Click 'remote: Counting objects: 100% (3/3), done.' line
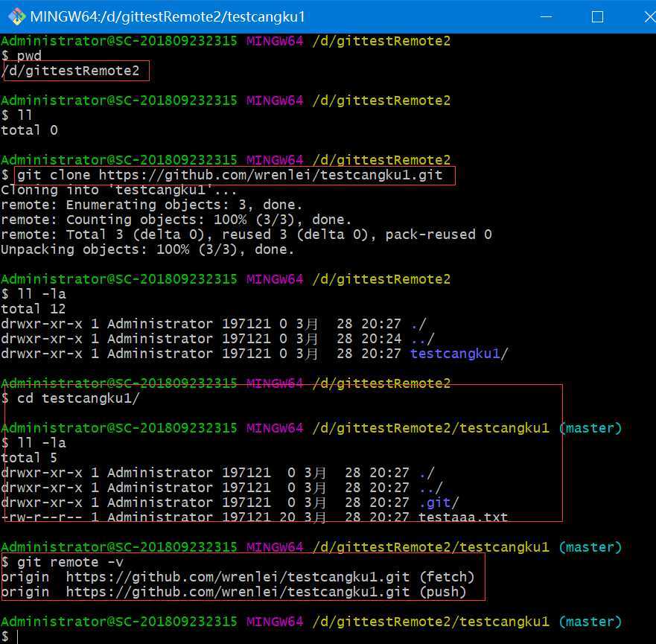The height and width of the screenshot is (644, 656). [x=176, y=220]
